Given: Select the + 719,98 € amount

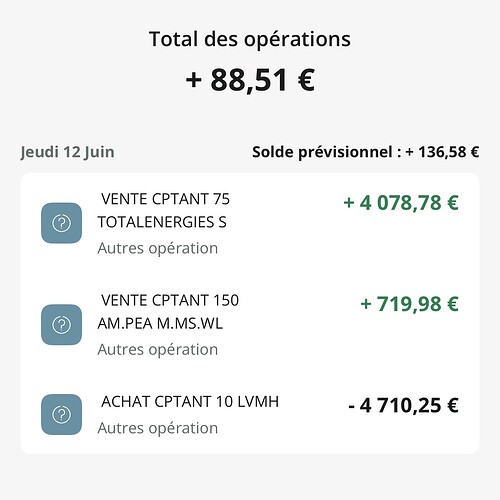Looking at the screenshot, I should click(x=410, y=304).
